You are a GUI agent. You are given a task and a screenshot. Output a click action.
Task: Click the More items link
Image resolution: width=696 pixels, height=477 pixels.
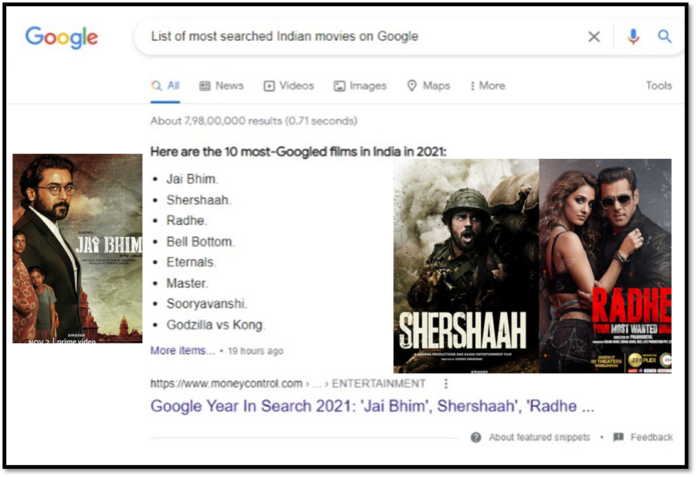[182, 351]
